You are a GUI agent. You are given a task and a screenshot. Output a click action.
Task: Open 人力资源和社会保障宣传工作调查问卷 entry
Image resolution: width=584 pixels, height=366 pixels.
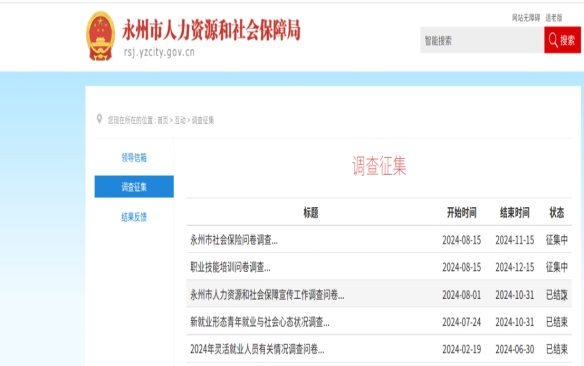tap(267, 295)
